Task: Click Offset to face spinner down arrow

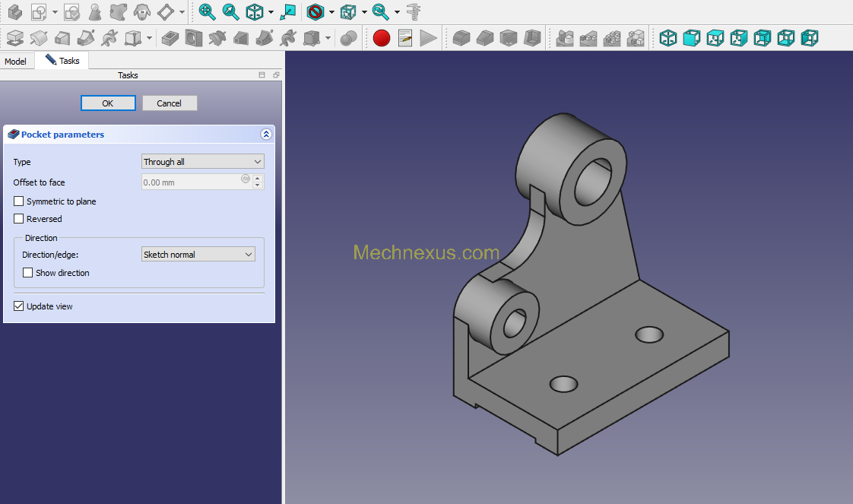Action: [x=258, y=186]
